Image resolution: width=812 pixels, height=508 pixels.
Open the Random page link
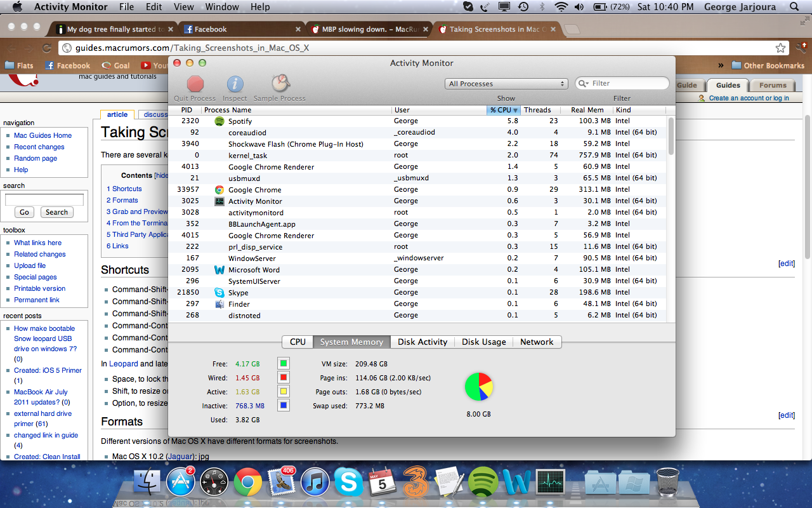[x=36, y=158]
